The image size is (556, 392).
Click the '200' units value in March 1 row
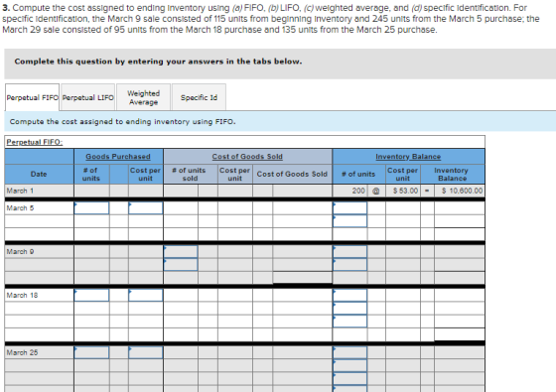[x=358, y=191]
